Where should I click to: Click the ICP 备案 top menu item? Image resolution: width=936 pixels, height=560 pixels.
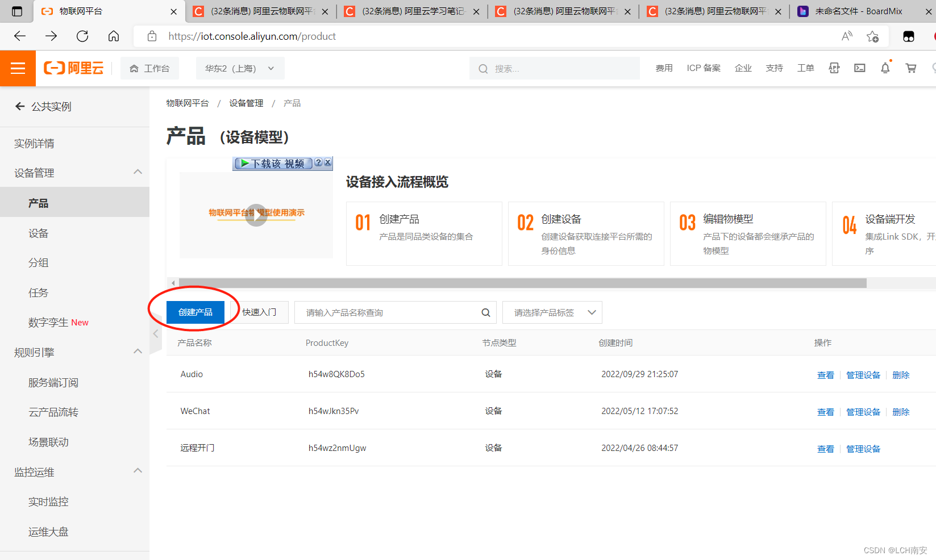click(704, 68)
